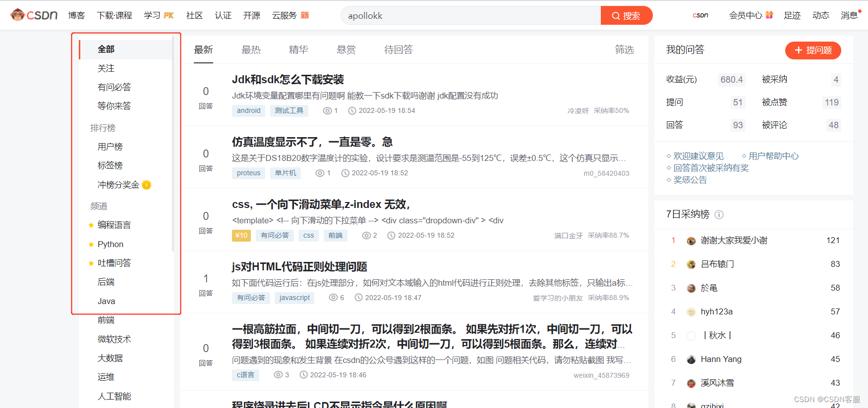The height and width of the screenshot is (408, 868).
Task: Select the 人工智能 channel
Action: tap(115, 396)
